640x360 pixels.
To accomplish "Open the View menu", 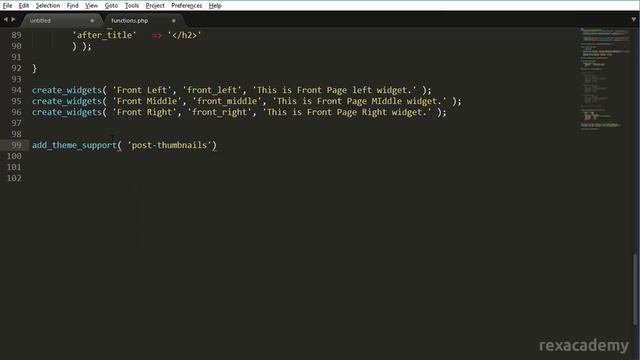I will [x=91, y=6].
